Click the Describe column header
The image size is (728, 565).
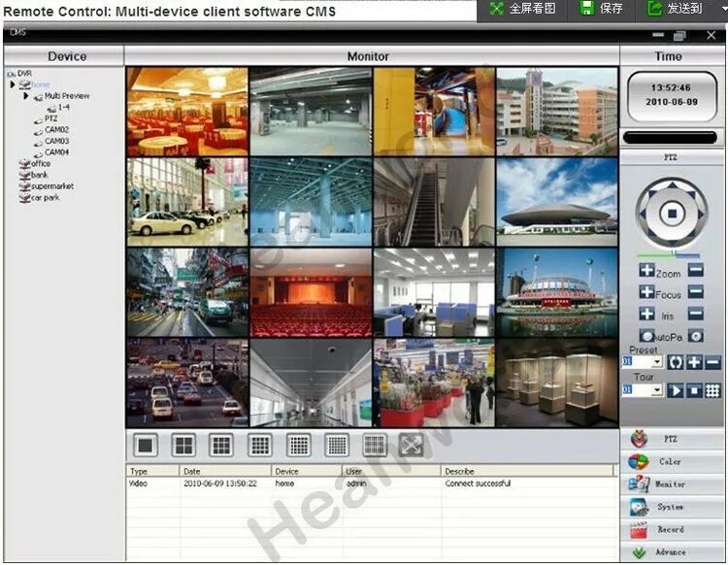[526, 471]
